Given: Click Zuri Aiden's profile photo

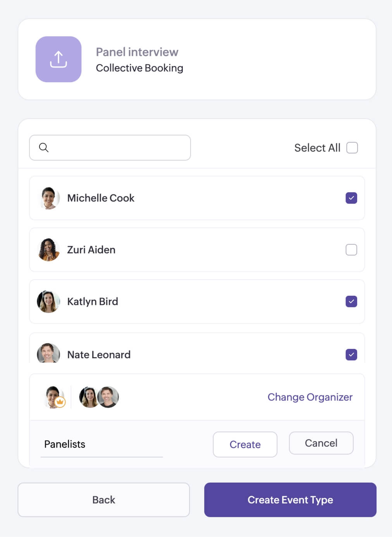Looking at the screenshot, I should coord(48,250).
